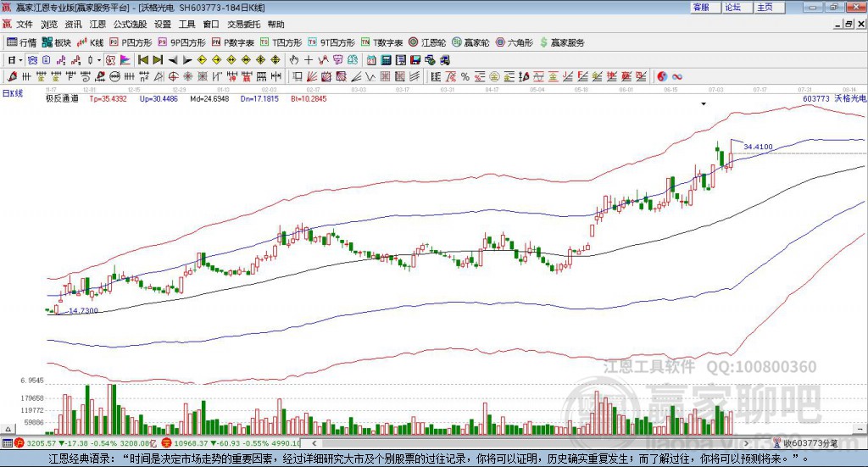Image resolution: width=868 pixels, height=467 pixels.
Task: Switch to the K线 chart view
Action: [x=90, y=42]
